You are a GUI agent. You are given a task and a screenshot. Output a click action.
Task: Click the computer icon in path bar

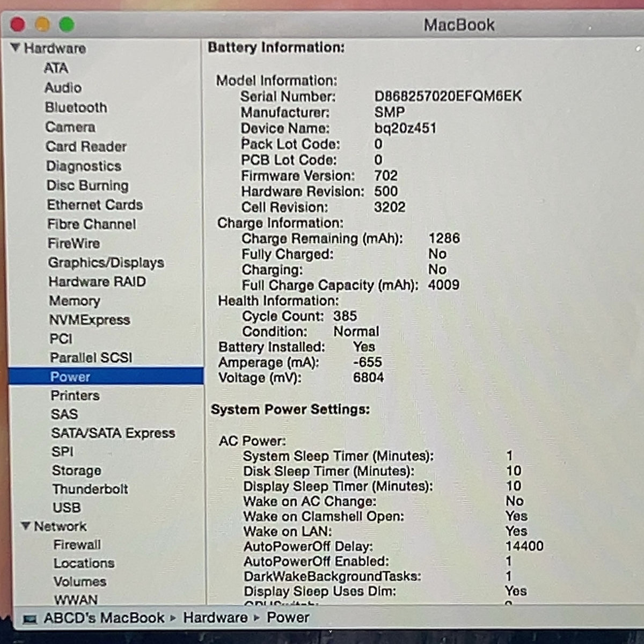tap(30, 619)
